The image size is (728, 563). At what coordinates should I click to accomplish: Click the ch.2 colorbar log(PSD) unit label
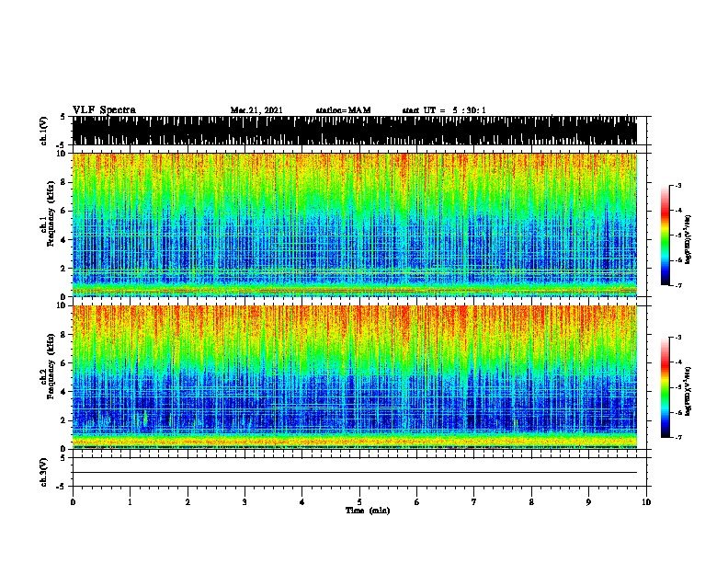pyautogui.click(x=688, y=391)
